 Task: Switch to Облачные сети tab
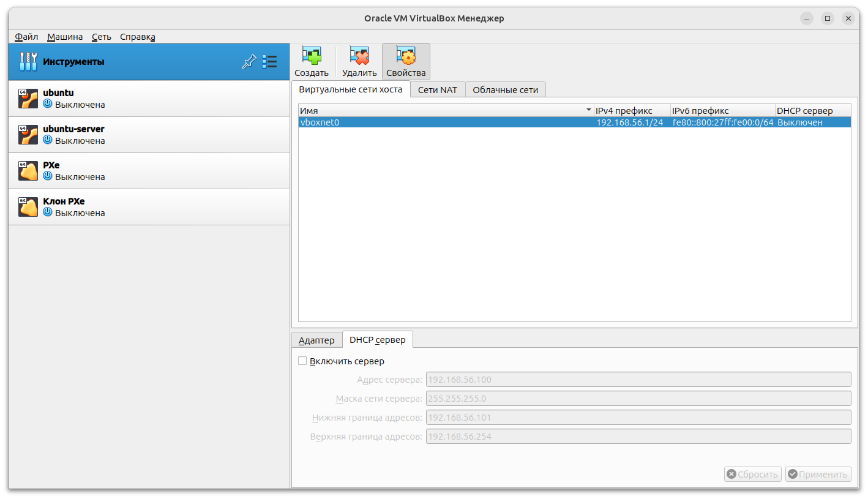[x=506, y=89]
